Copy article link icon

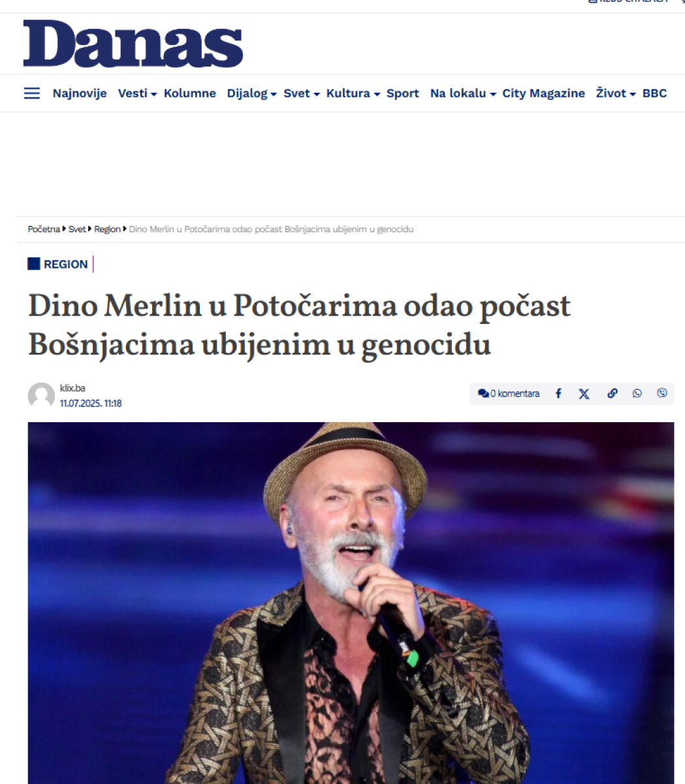coord(612,393)
